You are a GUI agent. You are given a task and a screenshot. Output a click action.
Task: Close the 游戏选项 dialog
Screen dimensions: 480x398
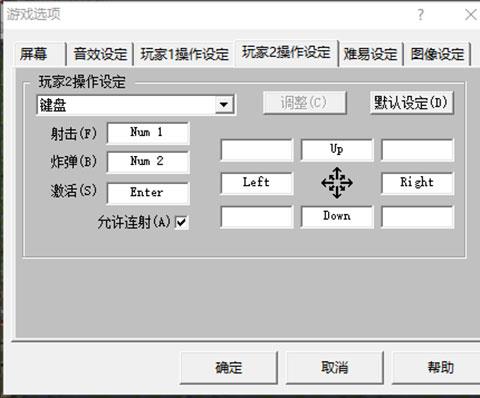(x=471, y=15)
